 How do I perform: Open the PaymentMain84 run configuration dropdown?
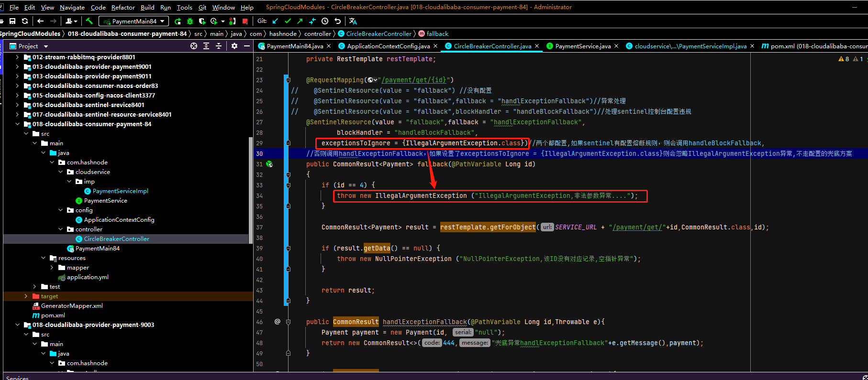click(x=134, y=21)
